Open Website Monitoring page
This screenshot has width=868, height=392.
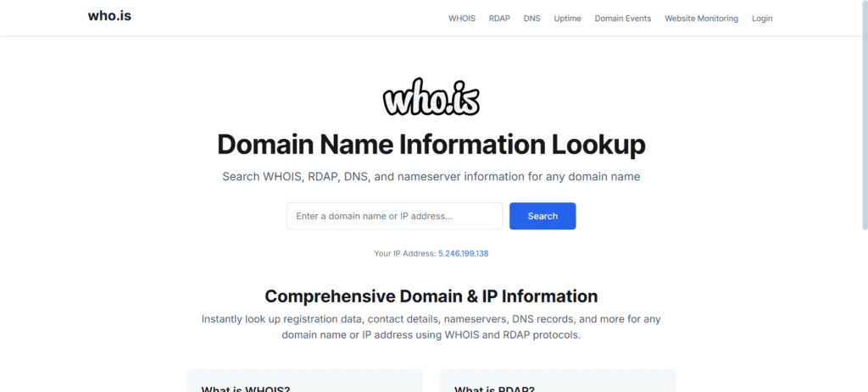point(701,19)
